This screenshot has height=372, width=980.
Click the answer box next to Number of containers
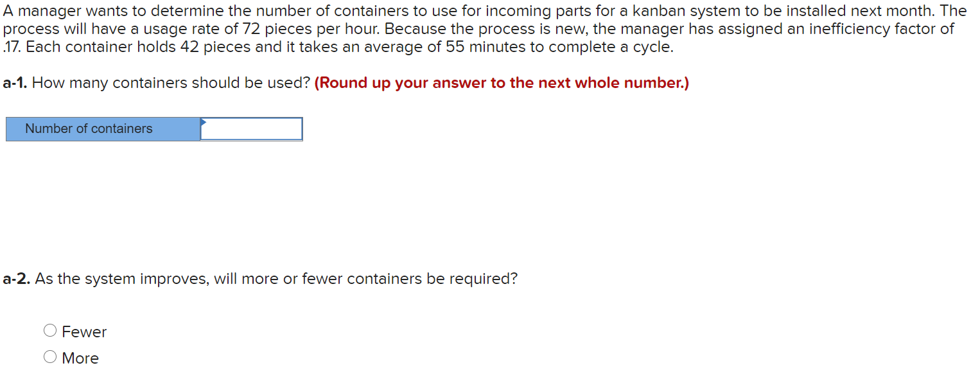(x=251, y=129)
